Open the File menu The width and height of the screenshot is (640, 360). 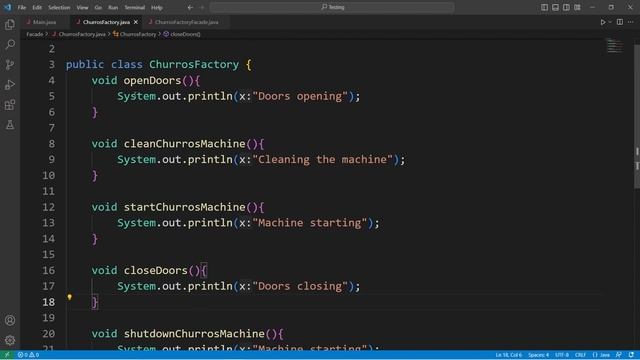tap(22, 7)
